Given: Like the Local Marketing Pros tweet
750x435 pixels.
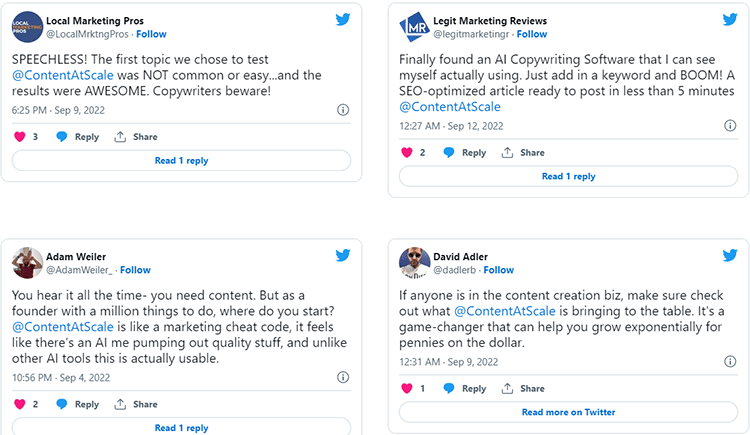Looking at the screenshot, I should [20, 137].
